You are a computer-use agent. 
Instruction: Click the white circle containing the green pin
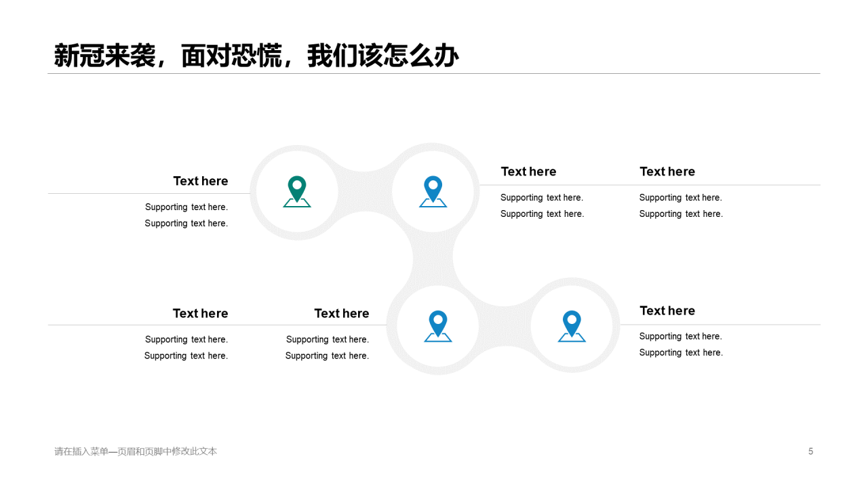pos(296,190)
